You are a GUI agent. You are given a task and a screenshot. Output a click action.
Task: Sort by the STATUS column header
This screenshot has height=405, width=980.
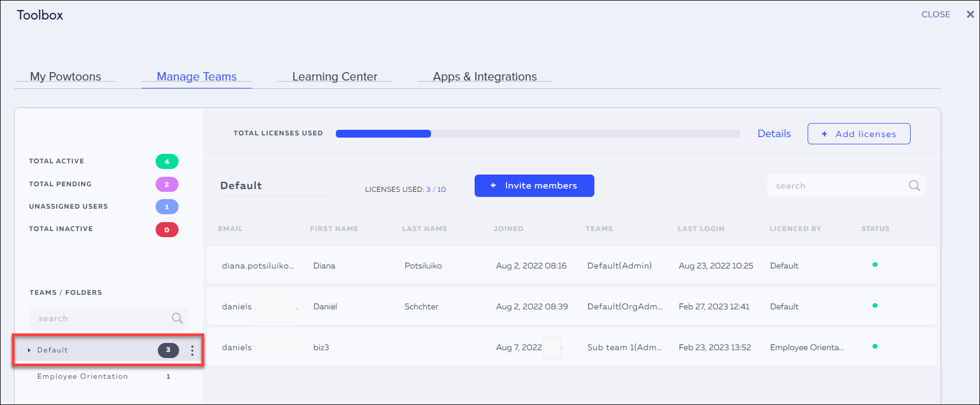(x=875, y=229)
